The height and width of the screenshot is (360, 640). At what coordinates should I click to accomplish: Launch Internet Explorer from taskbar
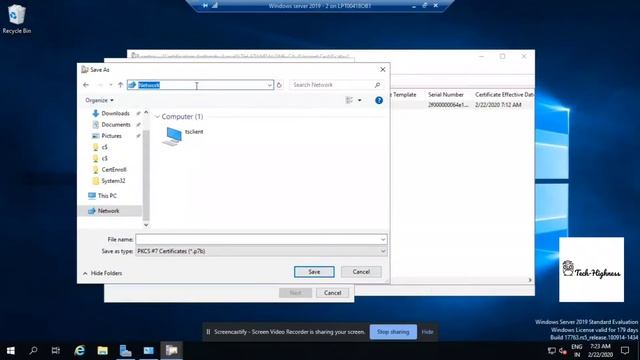click(x=80, y=351)
